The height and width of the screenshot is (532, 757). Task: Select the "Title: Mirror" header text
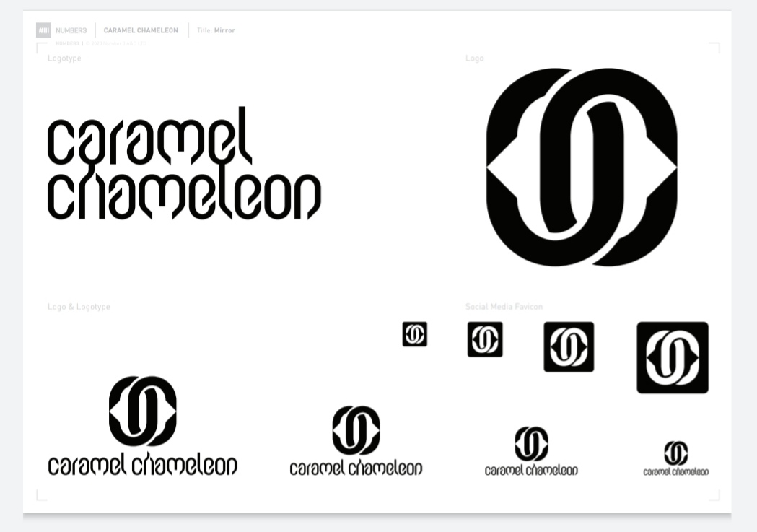click(x=216, y=30)
